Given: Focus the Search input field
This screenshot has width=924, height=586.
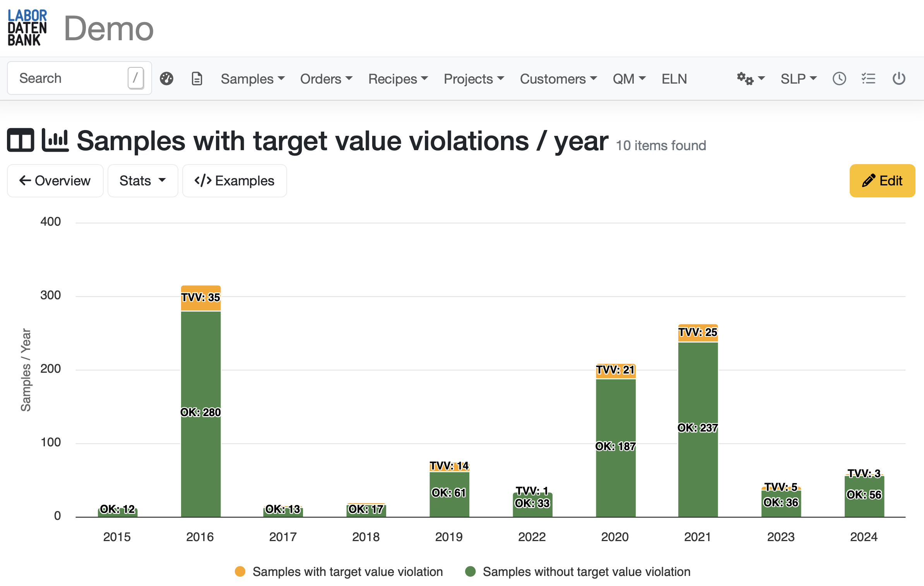Looking at the screenshot, I should pyautogui.click(x=70, y=78).
